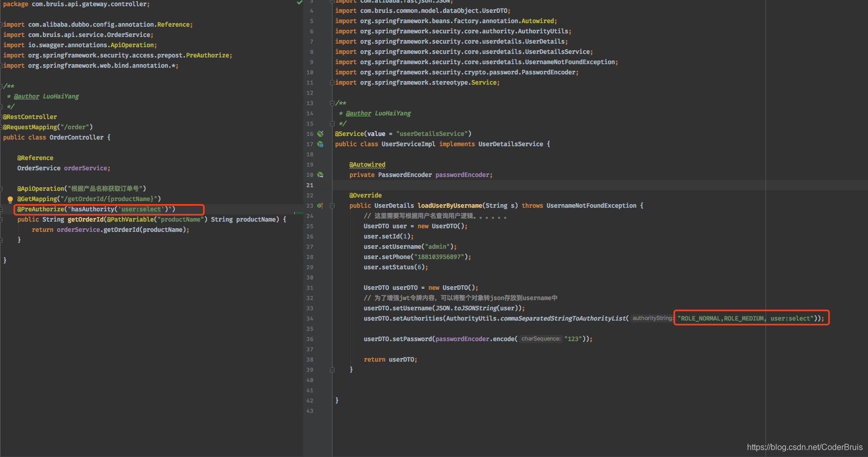The height and width of the screenshot is (457, 868).
Task: Click the "admin" string in setUsername
Action: click(x=437, y=247)
